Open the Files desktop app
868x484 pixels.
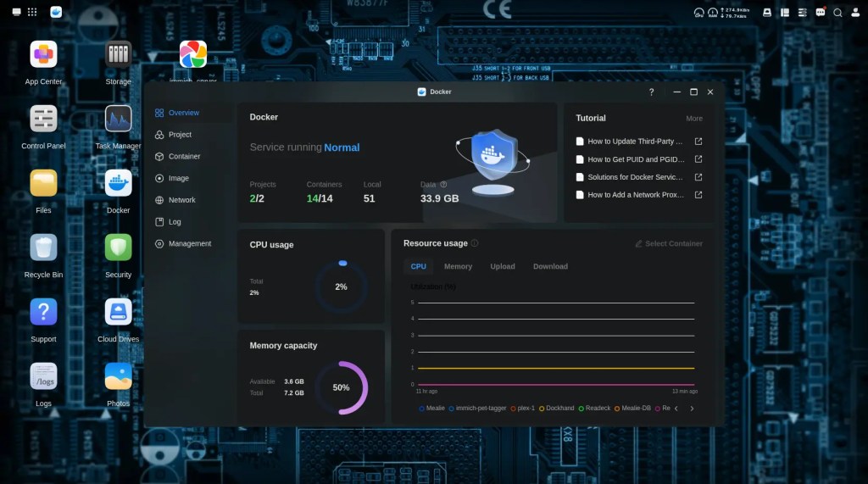43,183
